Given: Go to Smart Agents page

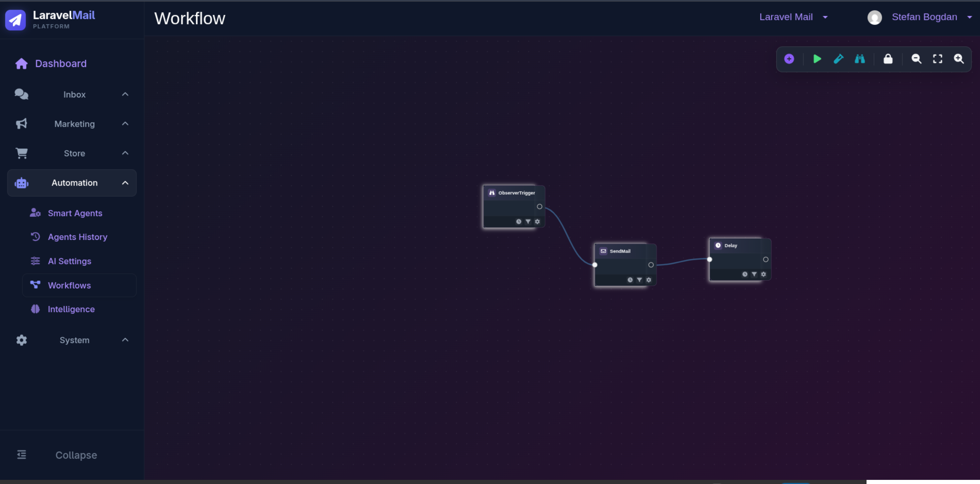Looking at the screenshot, I should (75, 213).
